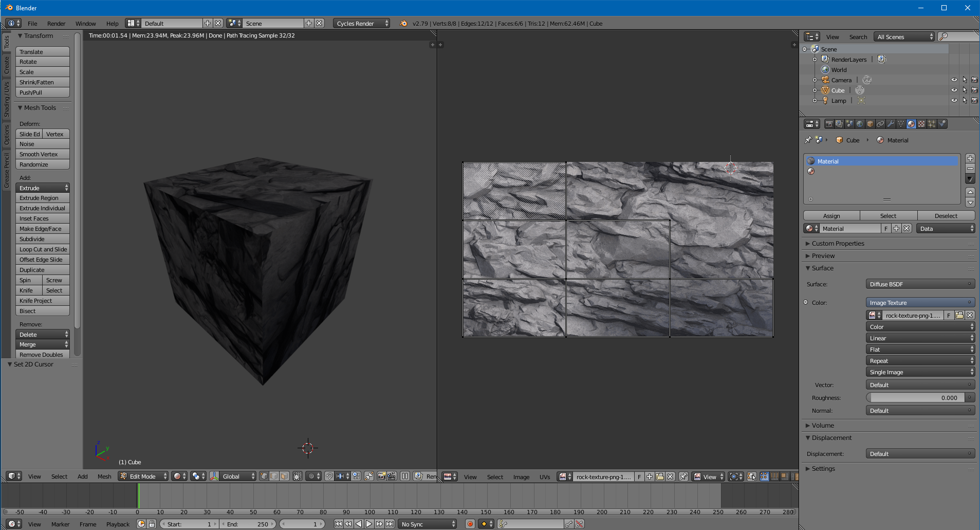Click the Assign material button

pyautogui.click(x=831, y=216)
